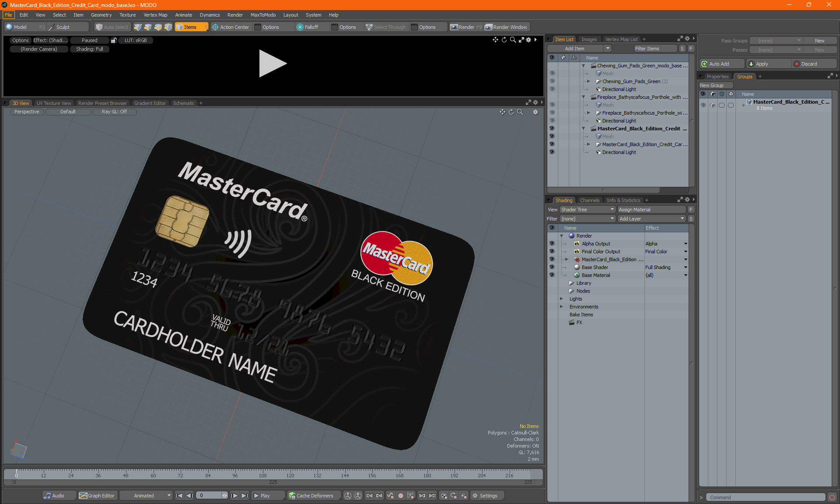Expand the MasterCard_Black_Edition_Credit_Car group item

588,144
